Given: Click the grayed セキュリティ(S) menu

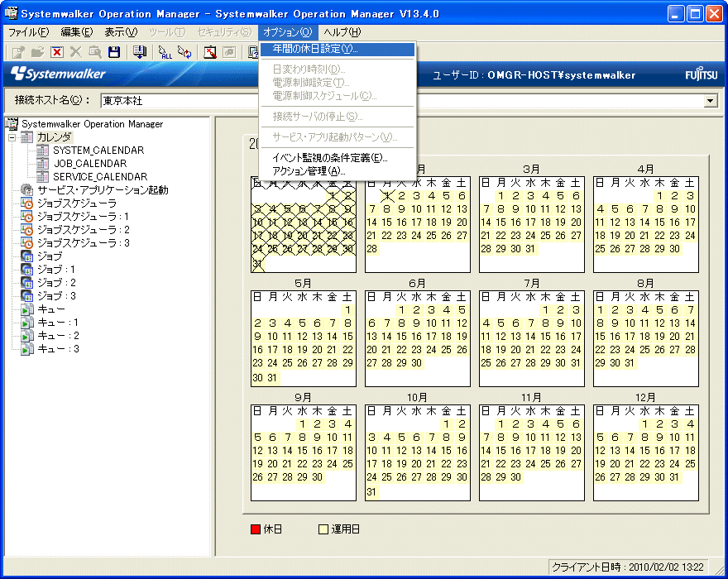Looking at the screenshot, I should 224,32.
